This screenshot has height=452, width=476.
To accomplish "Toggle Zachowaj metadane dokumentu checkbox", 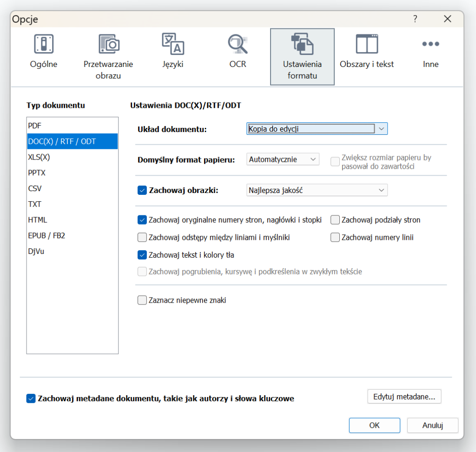I will click(x=31, y=399).
